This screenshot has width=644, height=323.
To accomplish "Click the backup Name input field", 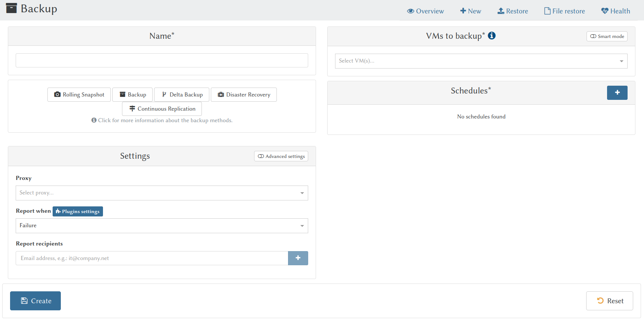I will click(162, 60).
